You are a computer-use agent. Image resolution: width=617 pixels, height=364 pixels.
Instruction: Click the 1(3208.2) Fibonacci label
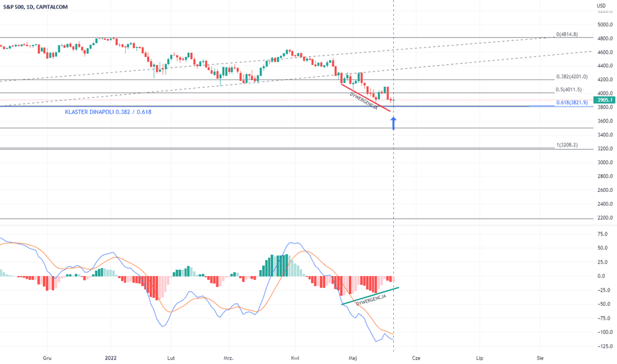coord(567,145)
